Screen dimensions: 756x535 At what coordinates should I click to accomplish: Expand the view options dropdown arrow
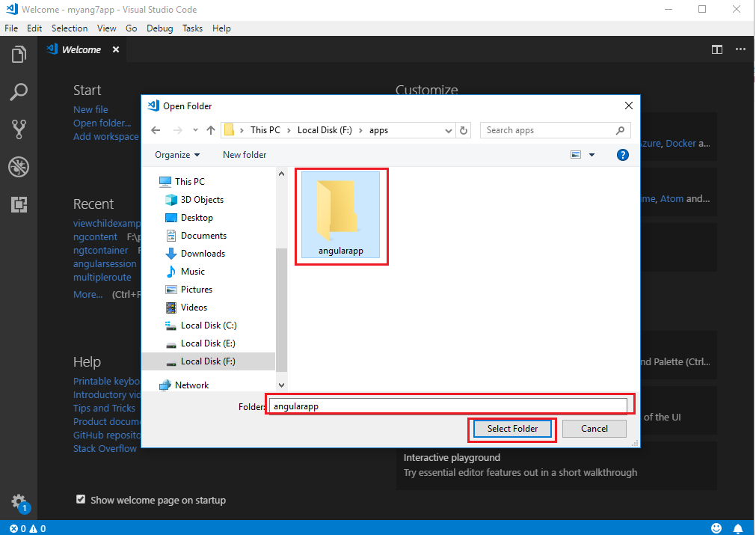591,155
